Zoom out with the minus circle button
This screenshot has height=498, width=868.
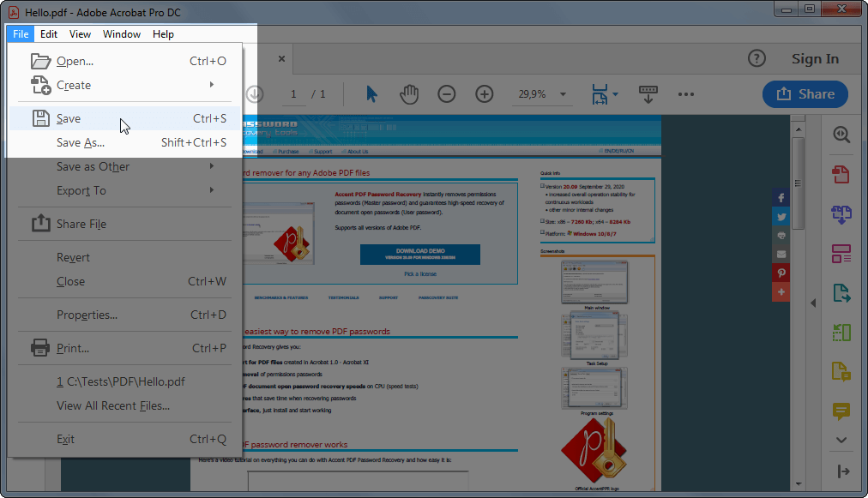pos(446,94)
